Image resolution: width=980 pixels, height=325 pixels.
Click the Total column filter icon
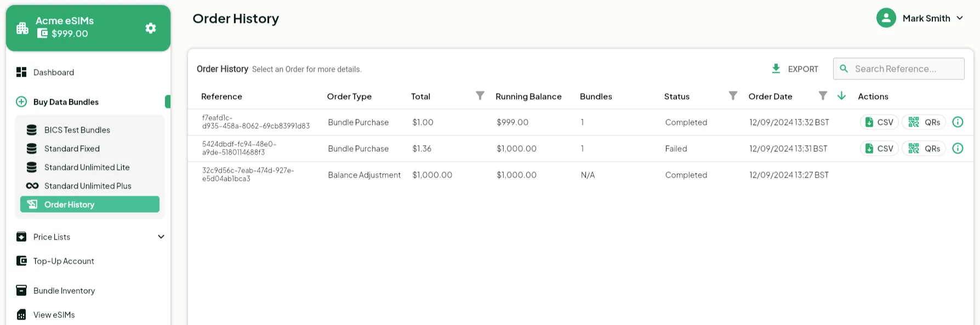click(480, 96)
